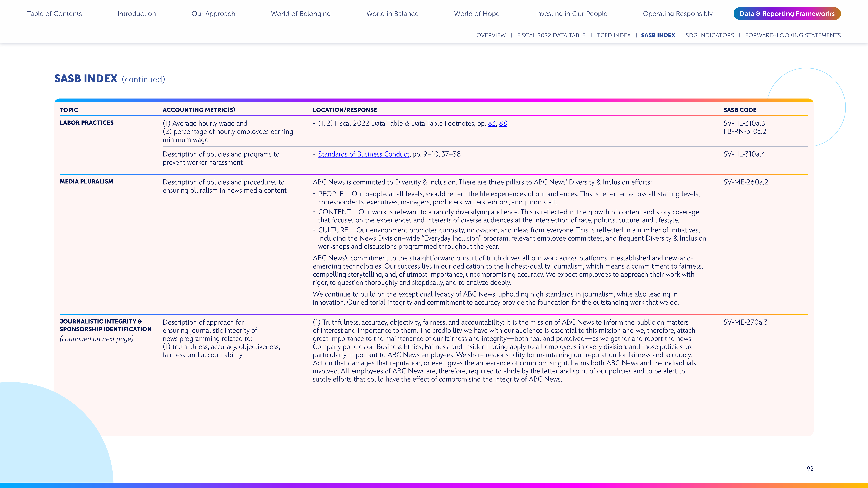Click 'prevent worker harassment' metric description
Image resolution: width=868 pixels, height=488 pixels.
221,158
